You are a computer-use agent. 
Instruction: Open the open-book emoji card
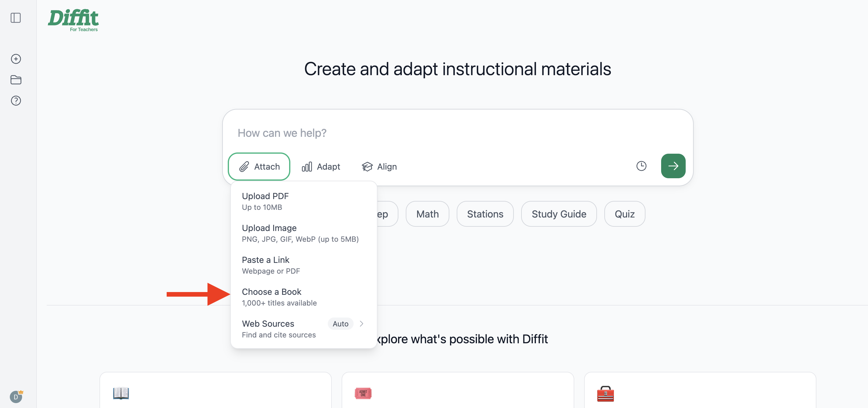(216, 390)
